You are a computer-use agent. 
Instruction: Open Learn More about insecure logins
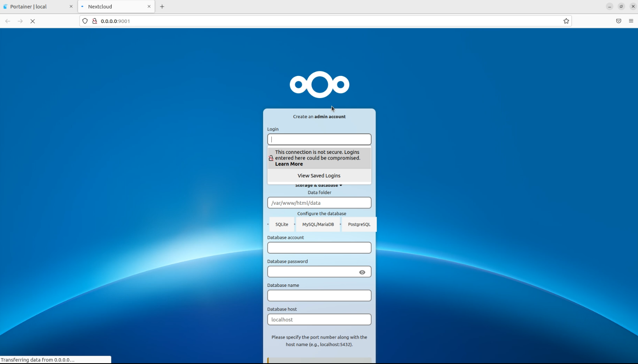click(x=289, y=164)
